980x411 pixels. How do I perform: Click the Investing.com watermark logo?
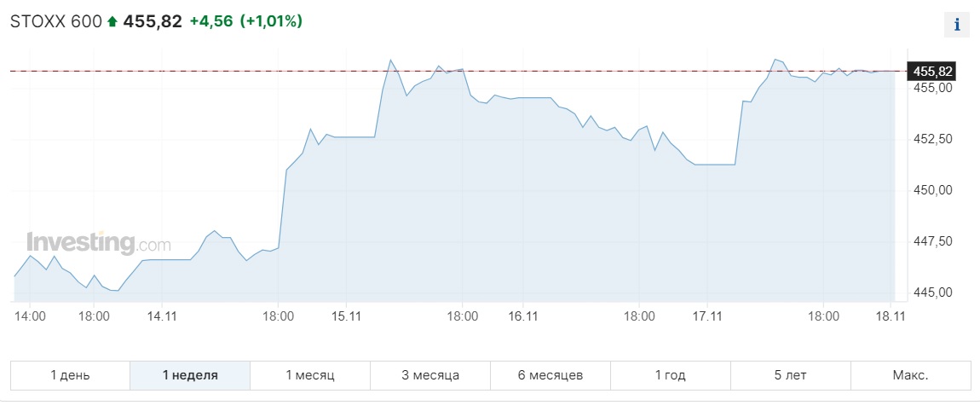tap(98, 242)
